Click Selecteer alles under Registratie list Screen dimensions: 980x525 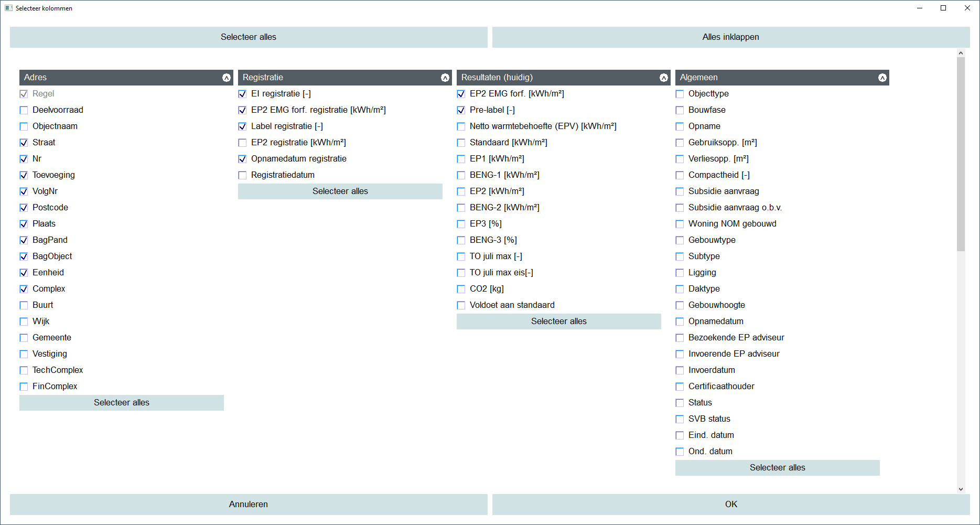[x=340, y=191]
